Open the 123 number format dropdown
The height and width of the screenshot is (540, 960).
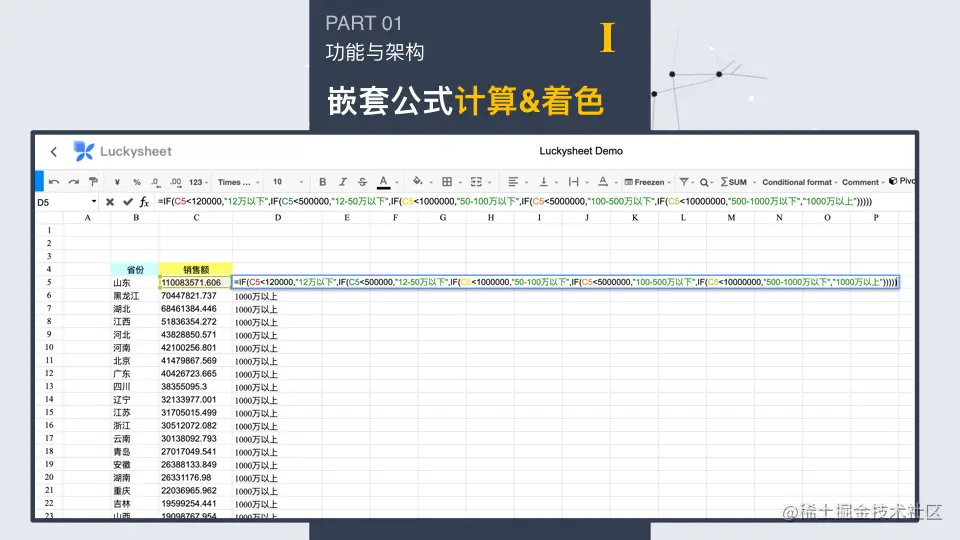pyautogui.click(x=198, y=182)
